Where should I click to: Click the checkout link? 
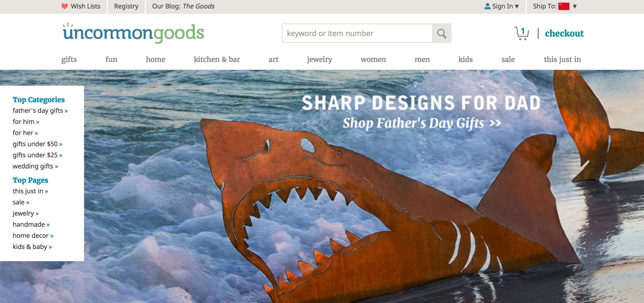[x=564, y=33]
